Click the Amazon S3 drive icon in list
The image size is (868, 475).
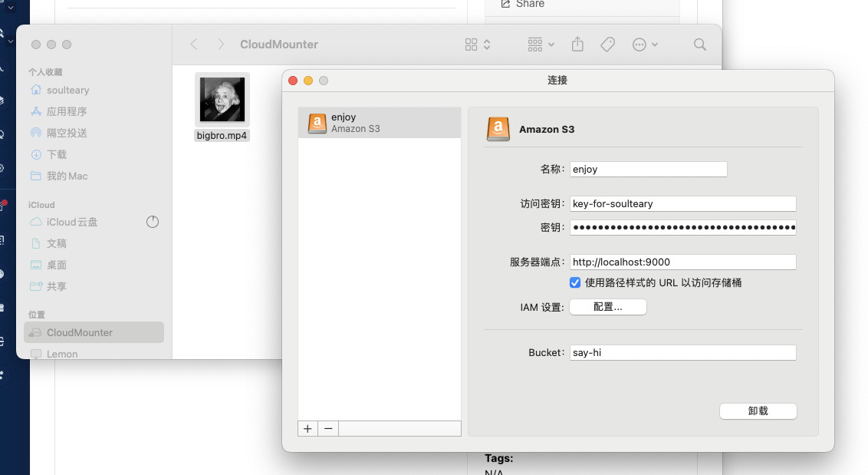[x=317, y=123]
